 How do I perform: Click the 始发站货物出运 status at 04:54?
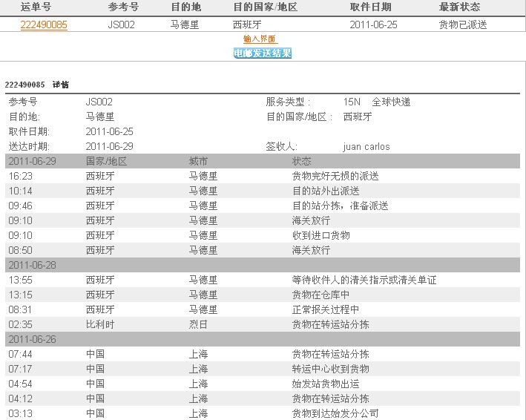coord(326,384)
